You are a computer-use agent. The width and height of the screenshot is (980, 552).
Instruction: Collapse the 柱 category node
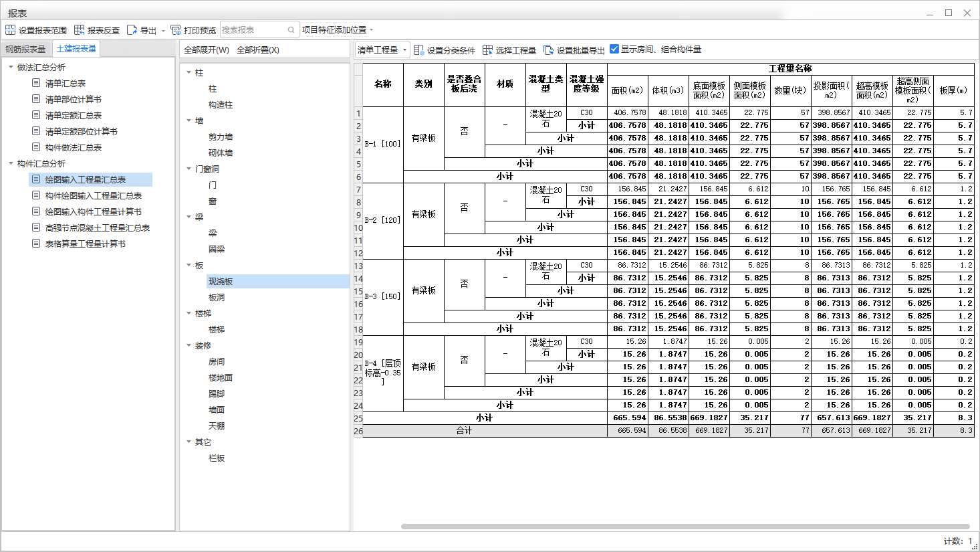tap(189, 72)
